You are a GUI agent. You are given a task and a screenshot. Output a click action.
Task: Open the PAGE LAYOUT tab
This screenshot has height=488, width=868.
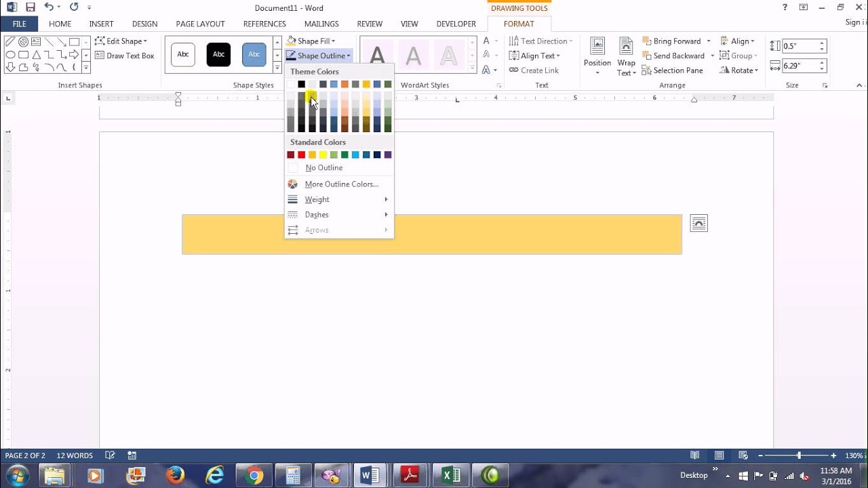pyautogui.click(x=200, y=24)
